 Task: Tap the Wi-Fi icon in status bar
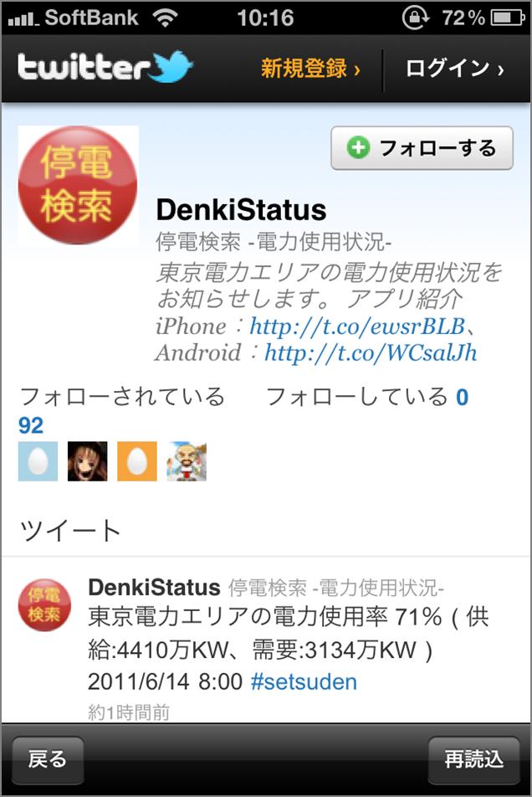166,18
